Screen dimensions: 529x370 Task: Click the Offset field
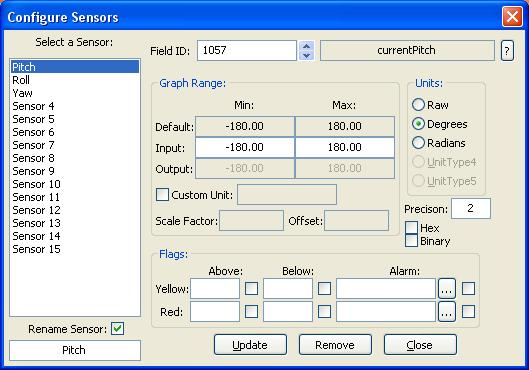[357, 221]
